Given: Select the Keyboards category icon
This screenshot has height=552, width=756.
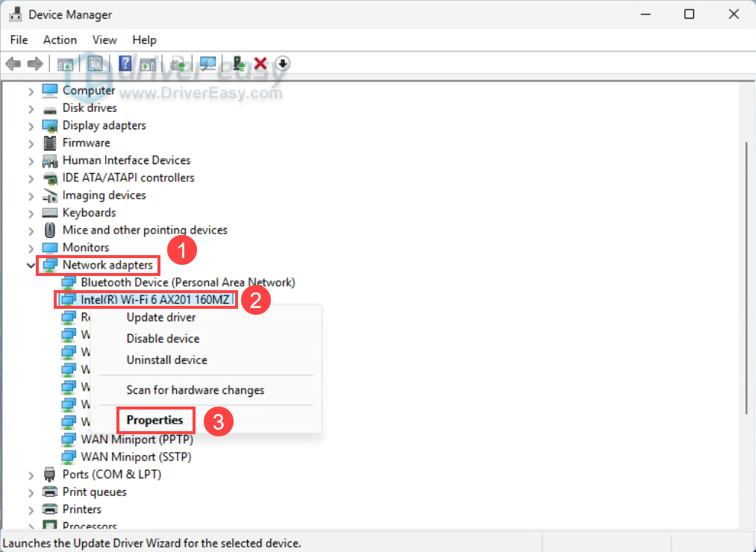Looking at the screenshot, I should pyautogui.click(x=50, y=213).
